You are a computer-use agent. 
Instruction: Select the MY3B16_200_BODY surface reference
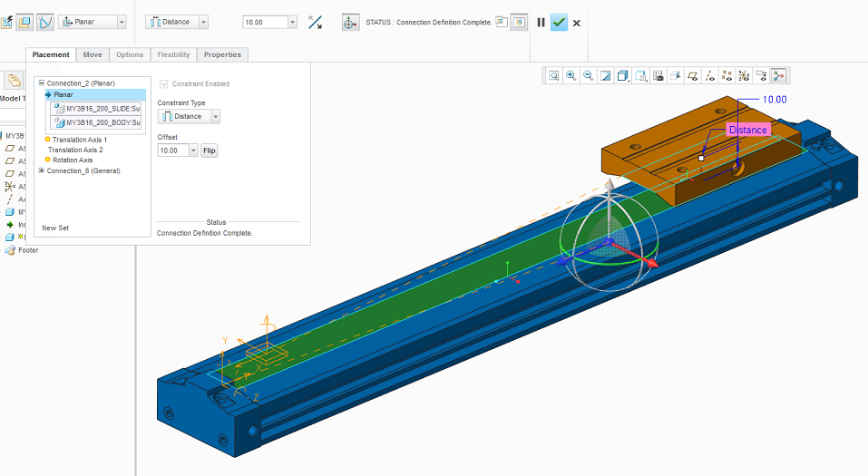96,122
